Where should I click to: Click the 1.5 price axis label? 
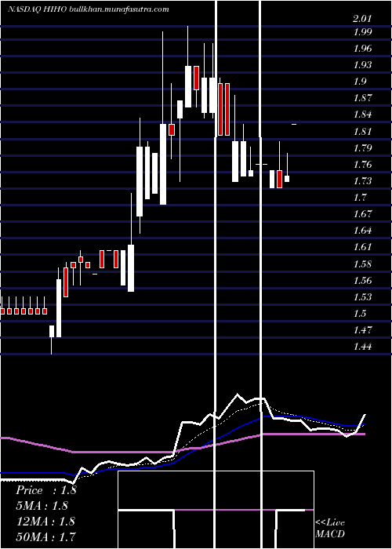click(x=360, y=314)
